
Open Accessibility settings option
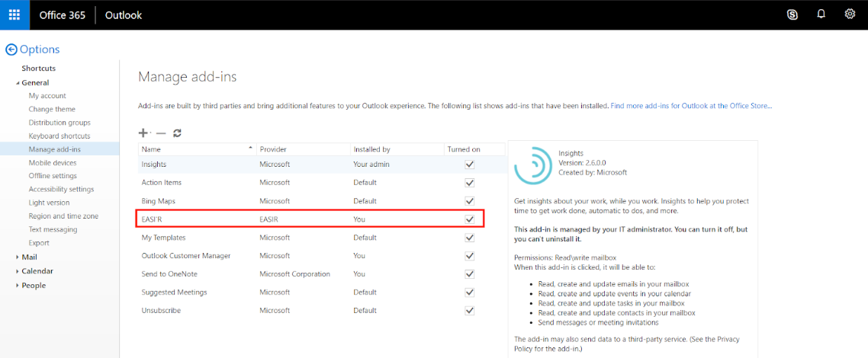[x=62, y=190]
